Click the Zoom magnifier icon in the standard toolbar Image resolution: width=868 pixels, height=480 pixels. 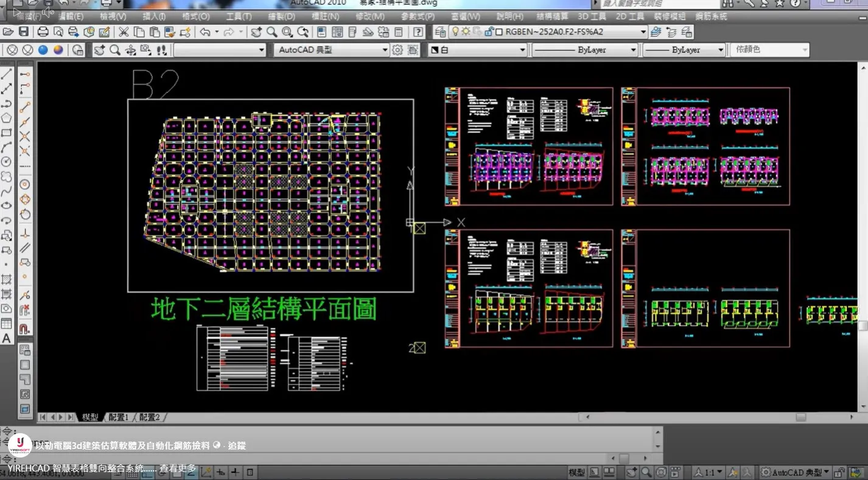(x=271, y=32)
